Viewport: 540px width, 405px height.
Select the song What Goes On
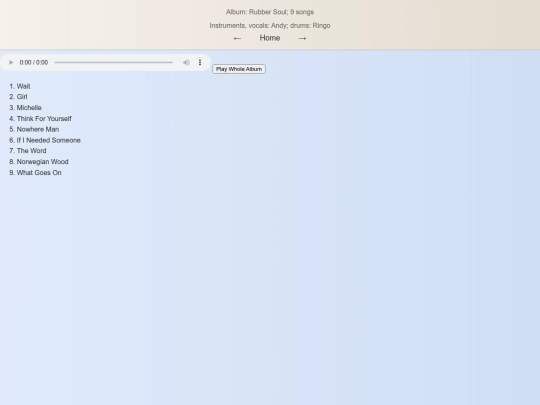[39, 173]
